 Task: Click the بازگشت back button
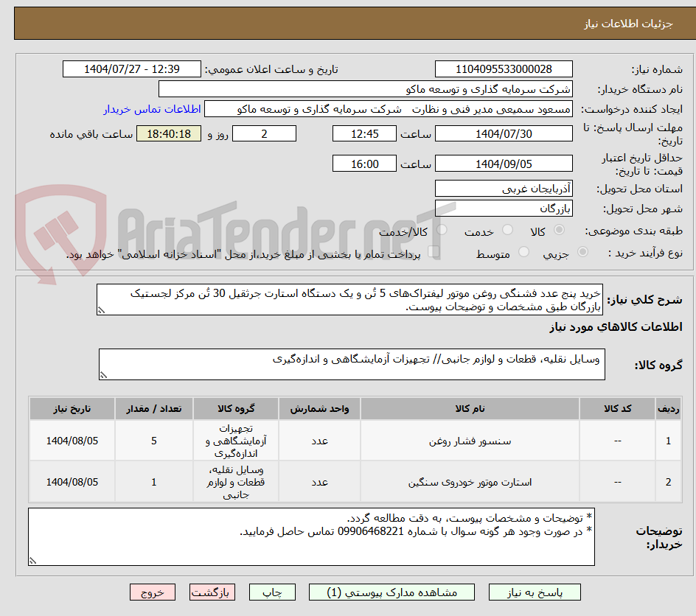click(212, 592)
